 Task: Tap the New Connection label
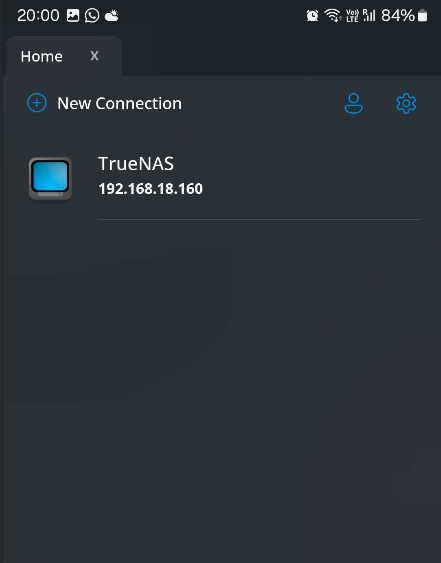[119, 103]
